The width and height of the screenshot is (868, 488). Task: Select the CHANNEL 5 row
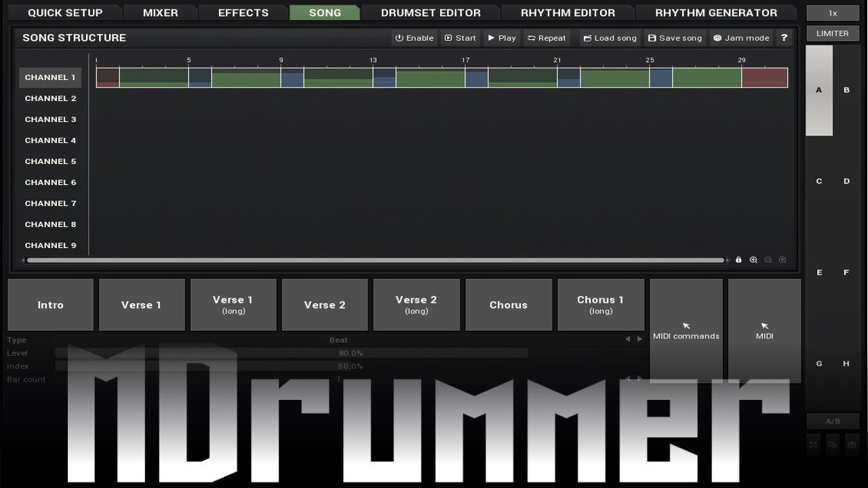50,161
